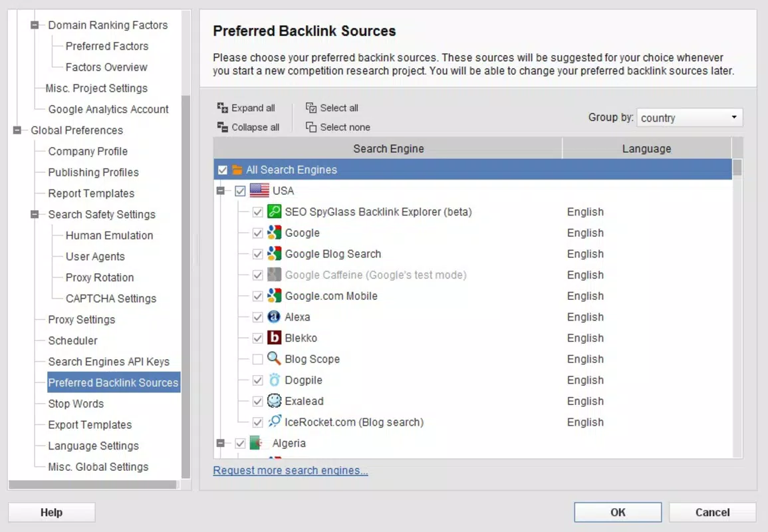
Task: Select Search Engines API Keys
Action: click(x=109, y=362)
